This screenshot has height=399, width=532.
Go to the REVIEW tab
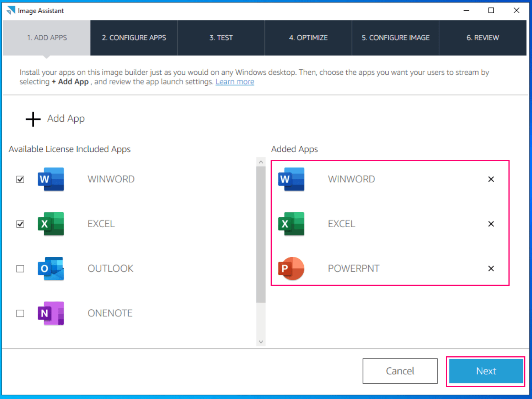pos(483,38)
